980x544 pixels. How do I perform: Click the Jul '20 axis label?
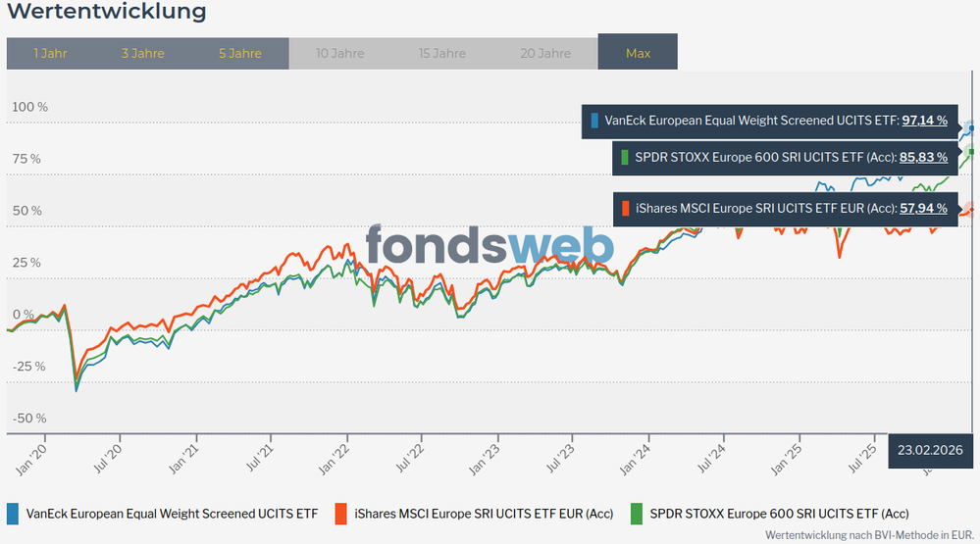point(107,459)
